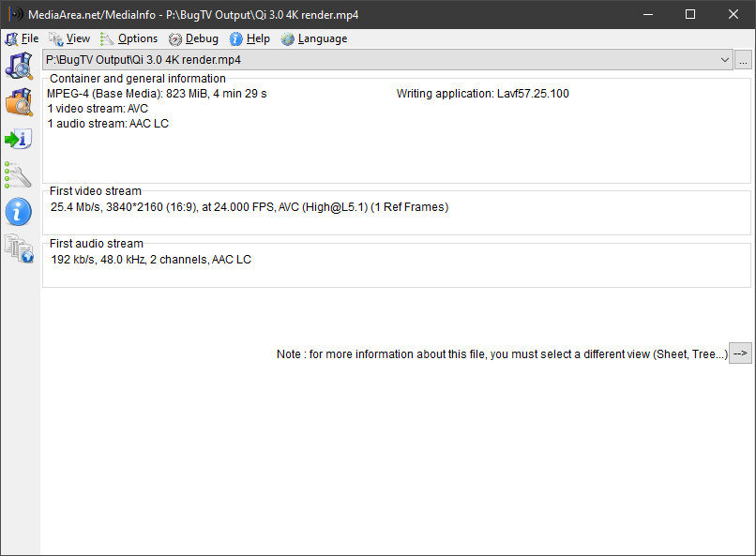Image resolution: width=756 pixels, height=556 pixels.
Task: Open Preferences via the wrench sidebar icon
Action: (x=19, y=174)
